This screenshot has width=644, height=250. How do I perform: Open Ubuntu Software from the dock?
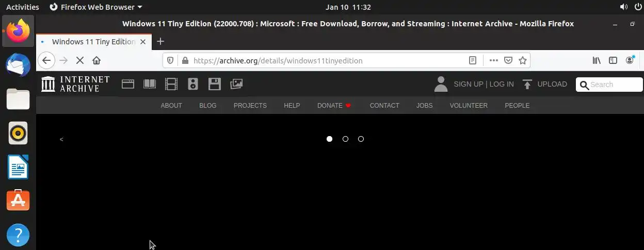[x=18, y=201]
